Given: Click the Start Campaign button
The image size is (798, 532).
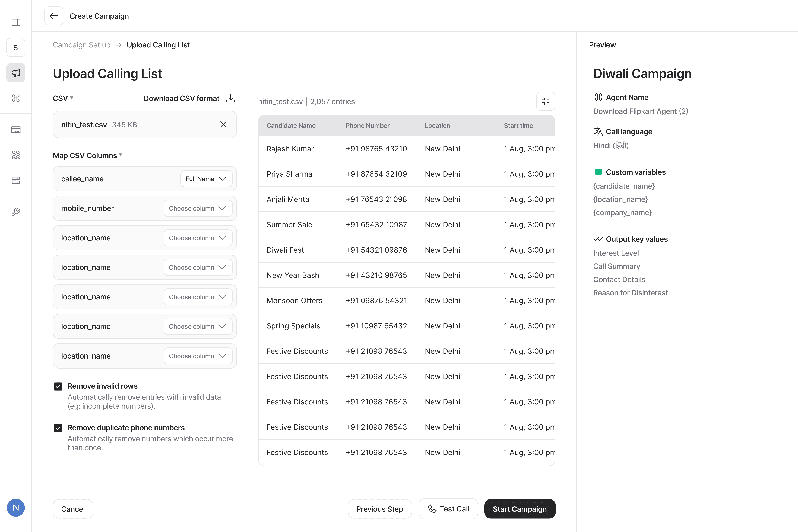Looking at the screenshot, I should 520,509.
